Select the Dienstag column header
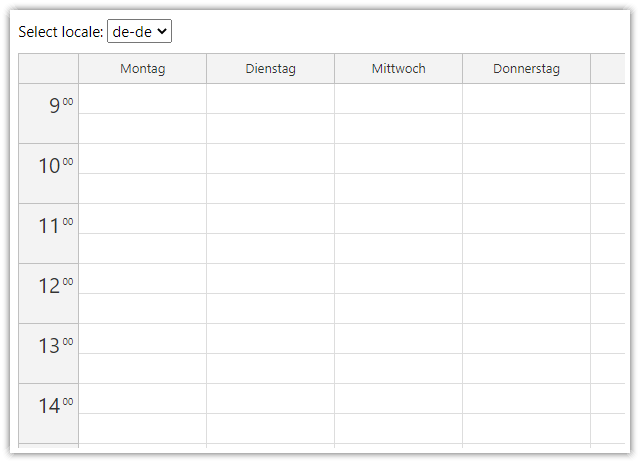640x463 pixels. coord(270,69)
